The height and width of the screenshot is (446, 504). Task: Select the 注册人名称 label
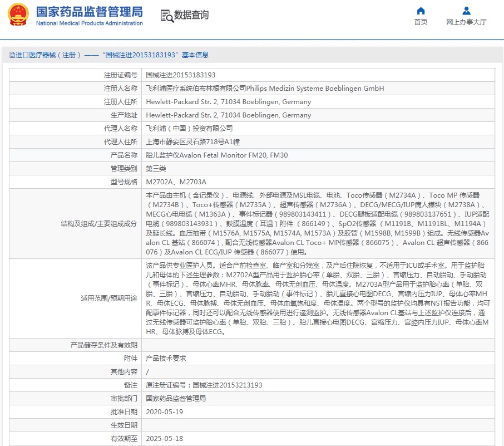click(120, 88)
